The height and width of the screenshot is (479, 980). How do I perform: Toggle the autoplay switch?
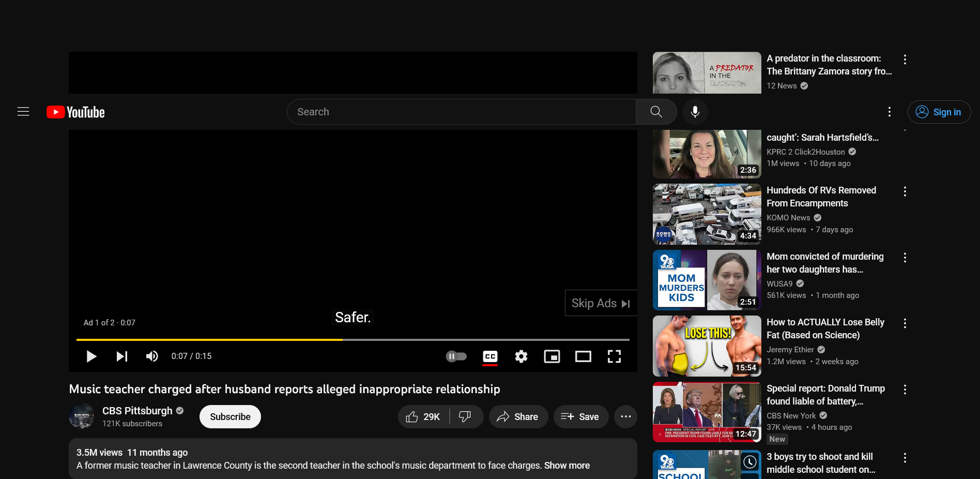click(455, 356)
